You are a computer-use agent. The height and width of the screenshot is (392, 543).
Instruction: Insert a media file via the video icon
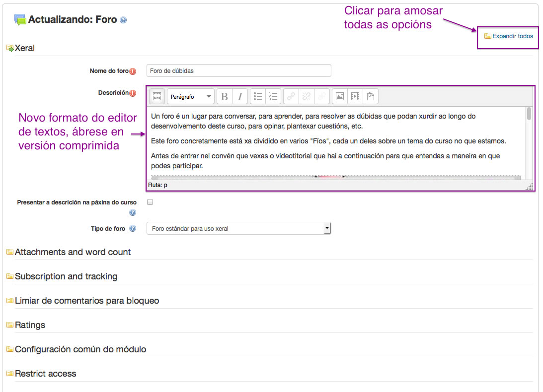tap(355, 96)
